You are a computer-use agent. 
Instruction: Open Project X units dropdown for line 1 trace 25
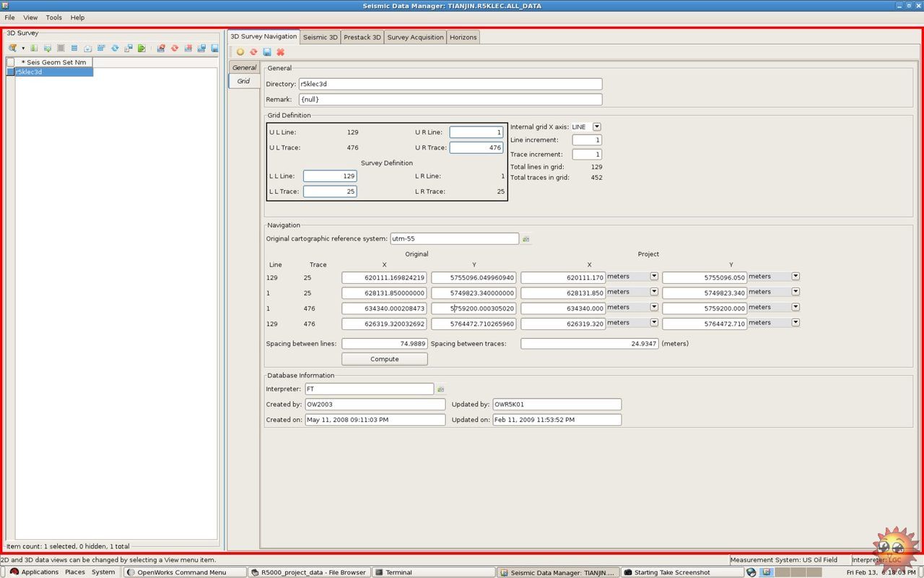click(654, 292)
